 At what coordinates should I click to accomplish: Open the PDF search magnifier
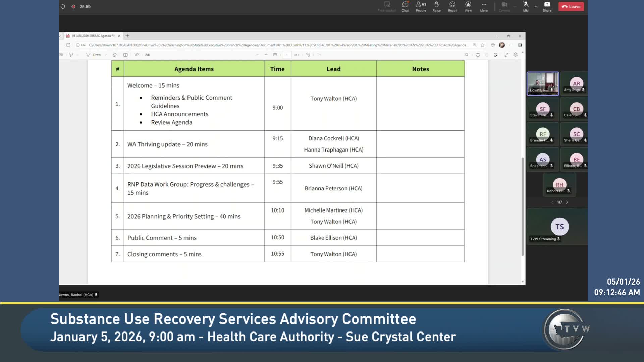tap(467, 55)
